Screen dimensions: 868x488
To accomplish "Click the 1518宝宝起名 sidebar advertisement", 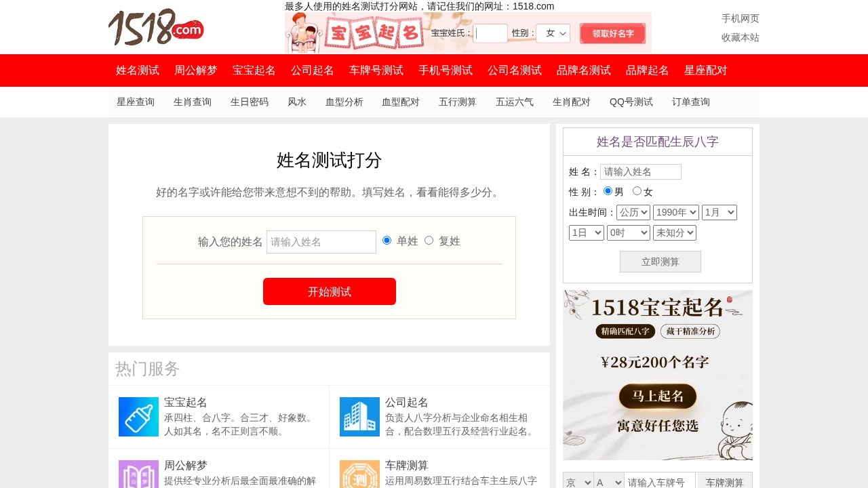I will 657,375.
